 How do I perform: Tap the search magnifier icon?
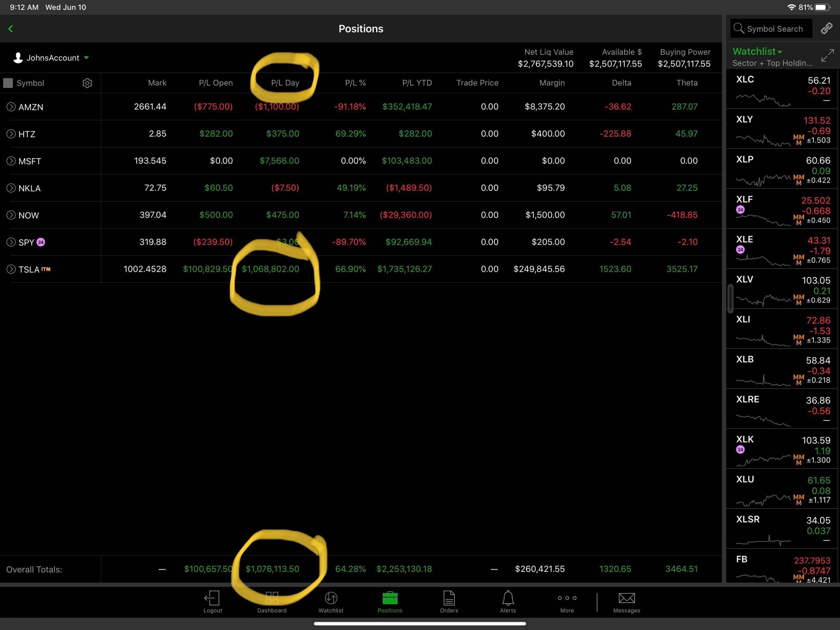pos(739,29)
